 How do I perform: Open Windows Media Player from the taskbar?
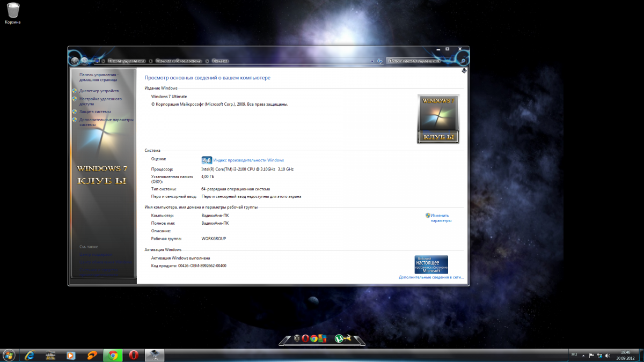[71, 355]
